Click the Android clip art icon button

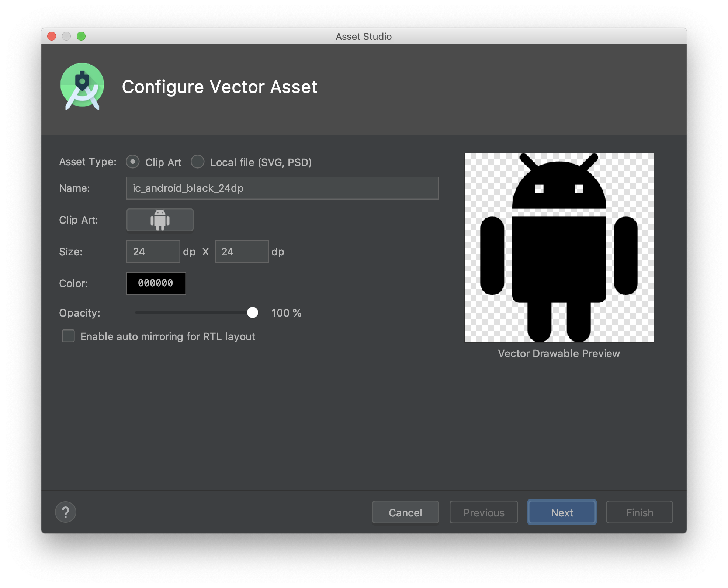click(x=160, y=220)
